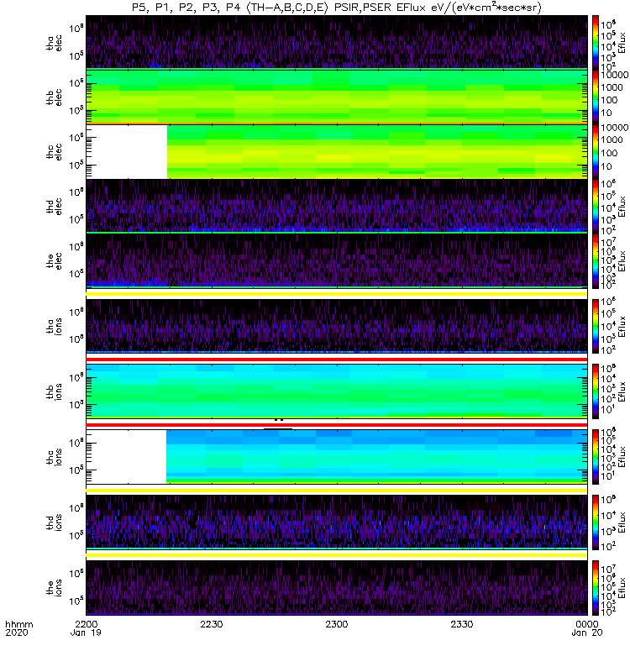Click the 2330 time axis tick label
The width and height of the screenshot is (630, 672).
point(461,624)
